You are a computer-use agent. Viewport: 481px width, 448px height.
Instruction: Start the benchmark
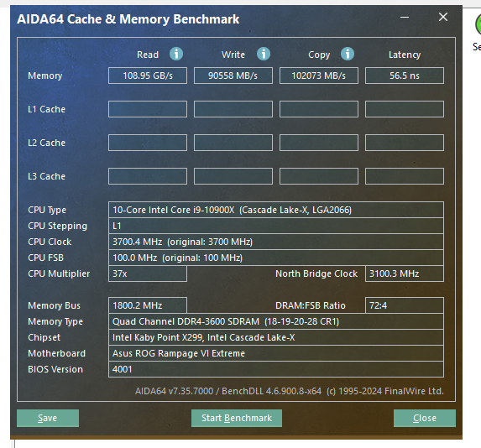237,418
